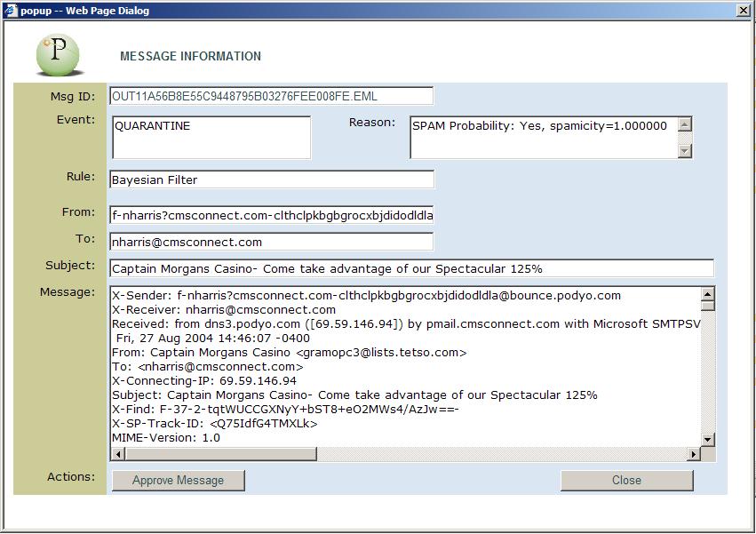Click the Reason box up arrow
This screenshot has height=534, width=756.
point(685,124)
